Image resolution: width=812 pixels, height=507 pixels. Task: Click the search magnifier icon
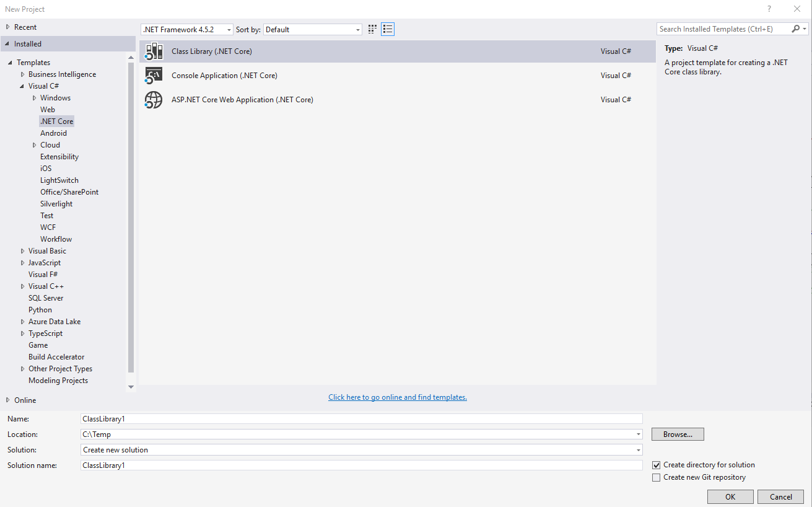[x=796, y=29]
